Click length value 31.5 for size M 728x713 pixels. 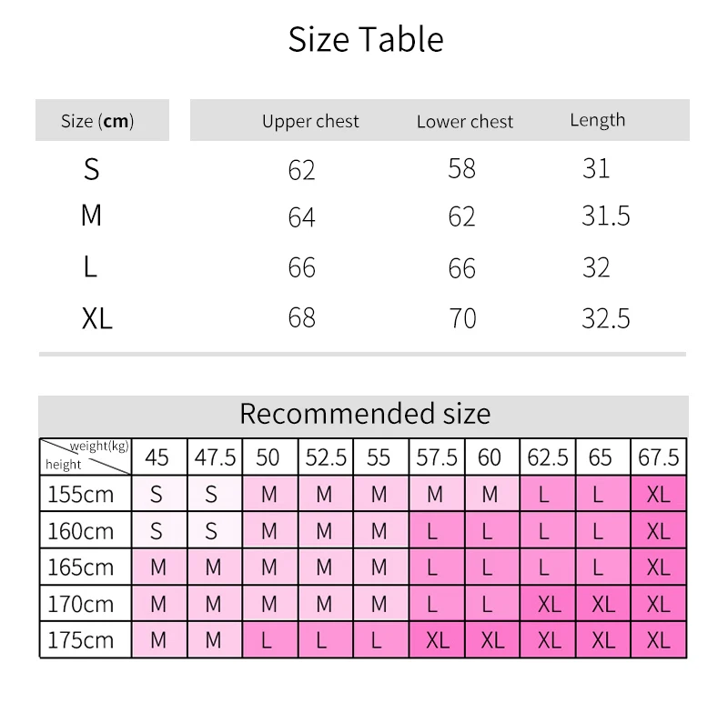pos(606,216)
